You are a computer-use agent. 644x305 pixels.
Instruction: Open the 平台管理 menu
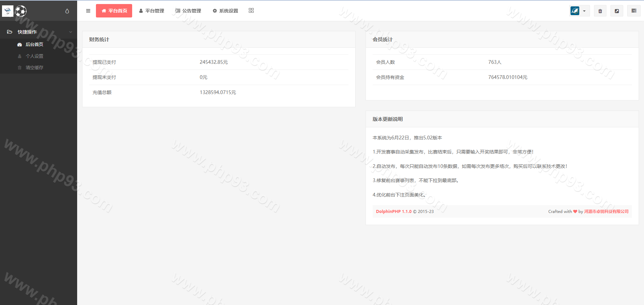click(x=152, y=11)
